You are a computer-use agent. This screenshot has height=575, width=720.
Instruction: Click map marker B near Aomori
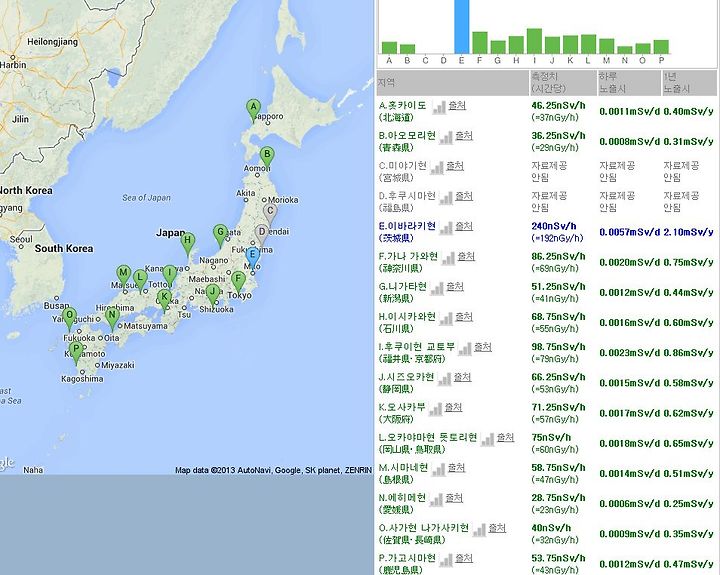(267, 158)
